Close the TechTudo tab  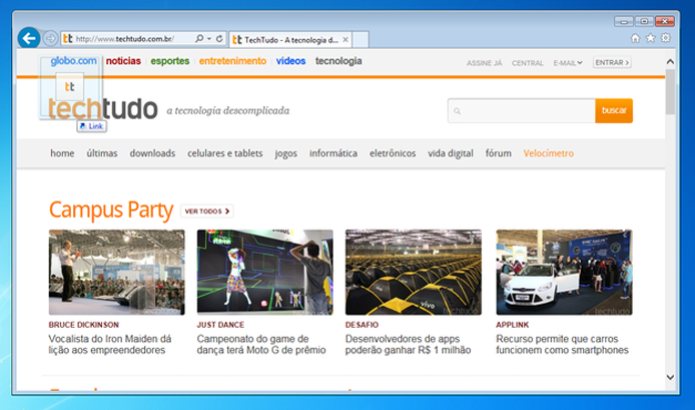(345, 40)
